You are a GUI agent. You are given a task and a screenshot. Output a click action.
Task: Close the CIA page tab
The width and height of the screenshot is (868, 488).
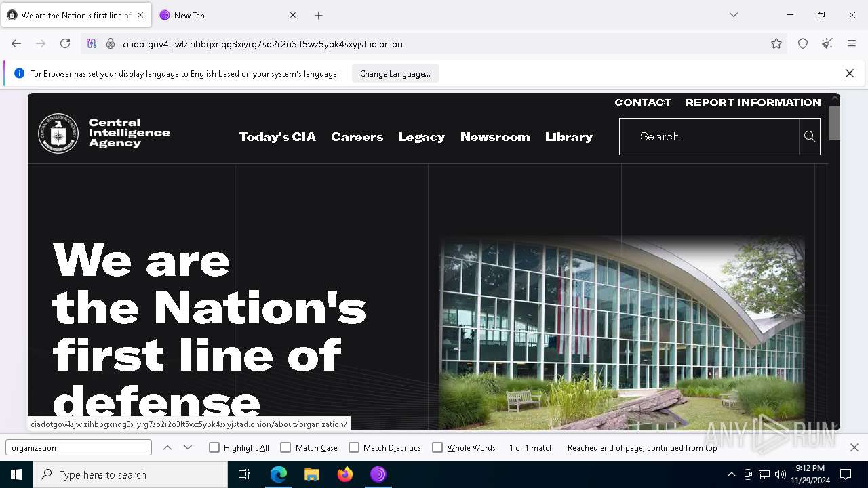(140, 15)
